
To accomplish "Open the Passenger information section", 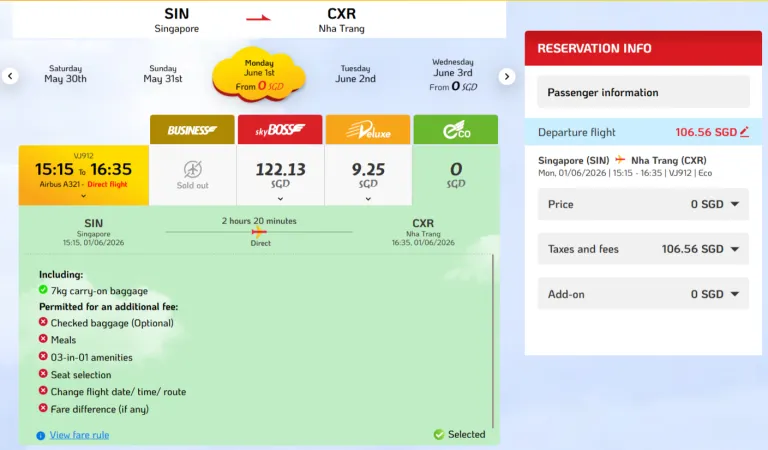I will click(x=643, y=92).
